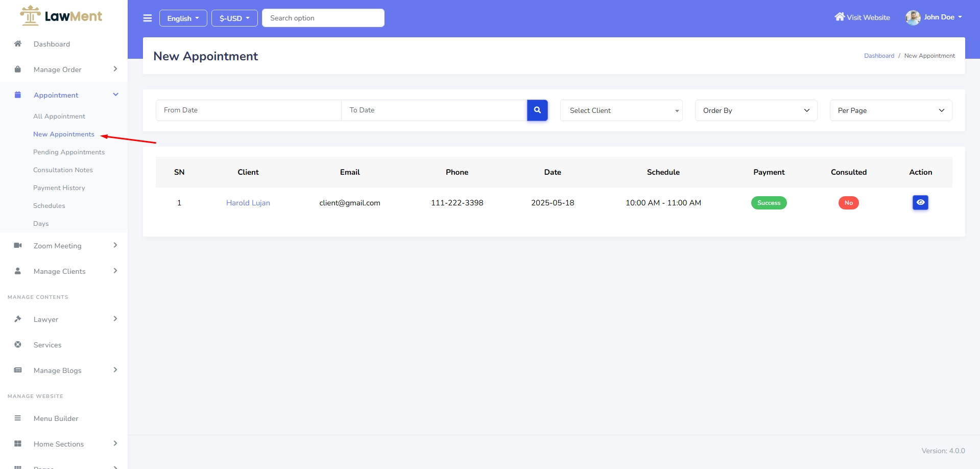The width and height of the screenshot is (980, 469).
Task: Expand the Home Sections chevron
Action: tap(115, 443)
